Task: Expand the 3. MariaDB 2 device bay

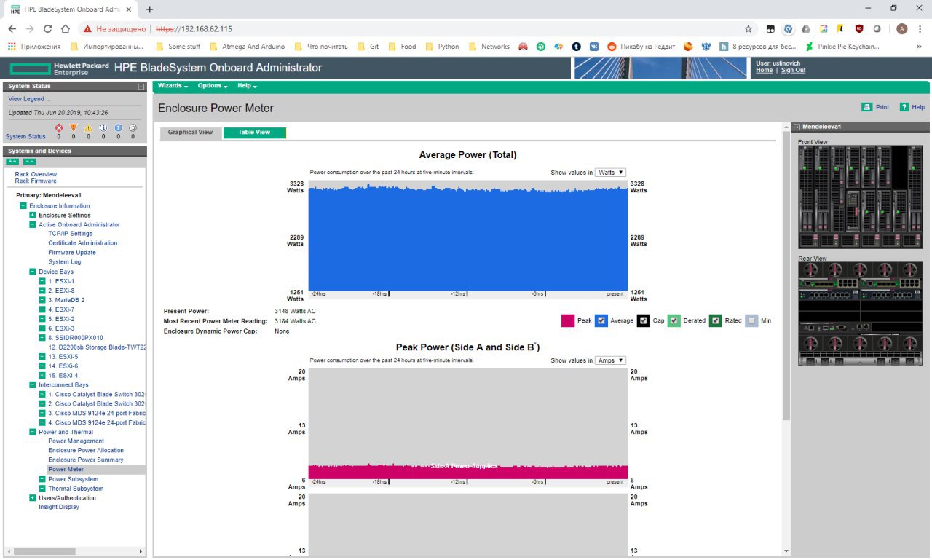Action: [x=42, y=300]
